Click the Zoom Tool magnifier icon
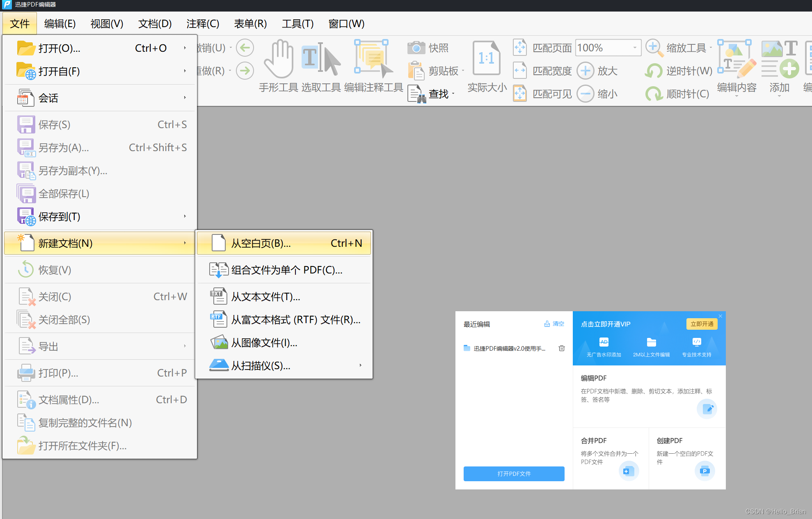Screen dimensions: 812x519 (x=654, y=48)
